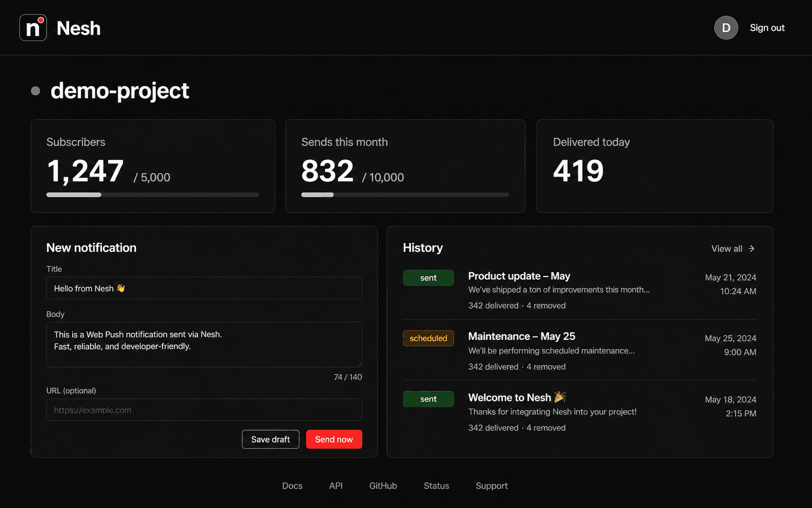
Task: Click the Subscribers progress bar
Action: tap(153, 195)
